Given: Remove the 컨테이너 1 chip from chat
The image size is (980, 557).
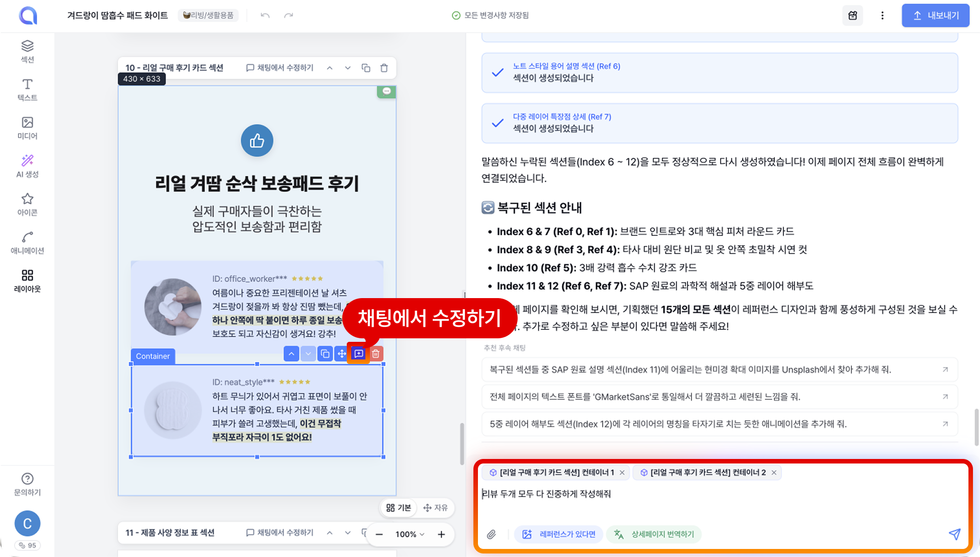Looking at the screenshot, I should click(x=622, y=473).
